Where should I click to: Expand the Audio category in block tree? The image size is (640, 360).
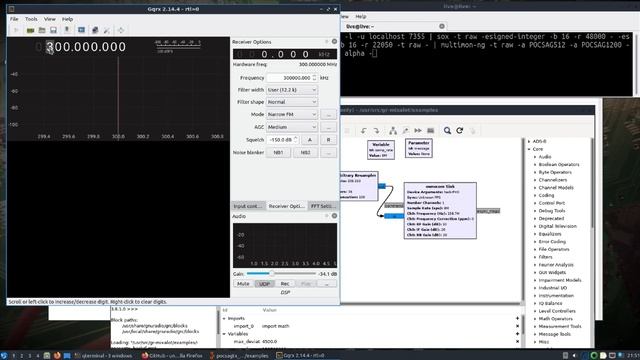pyautogui.click(x=535, y=157)
